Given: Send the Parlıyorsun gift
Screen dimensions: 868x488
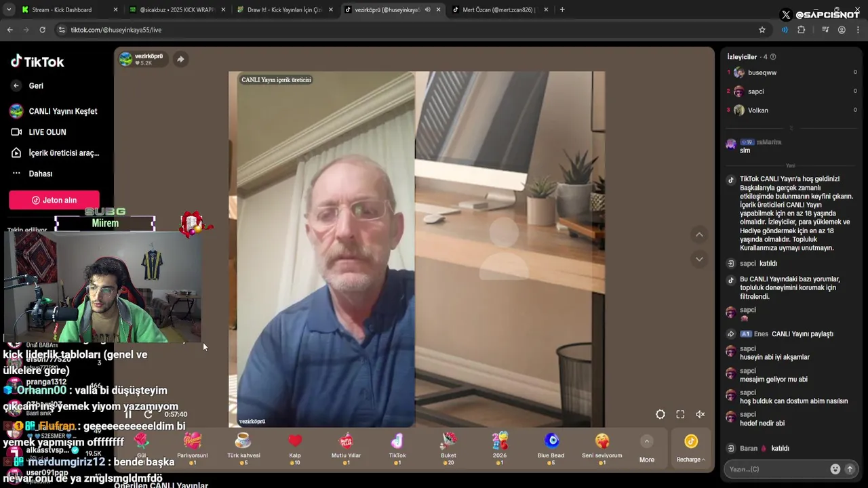Looking at the screenshot, I should (x=193, y=447).
